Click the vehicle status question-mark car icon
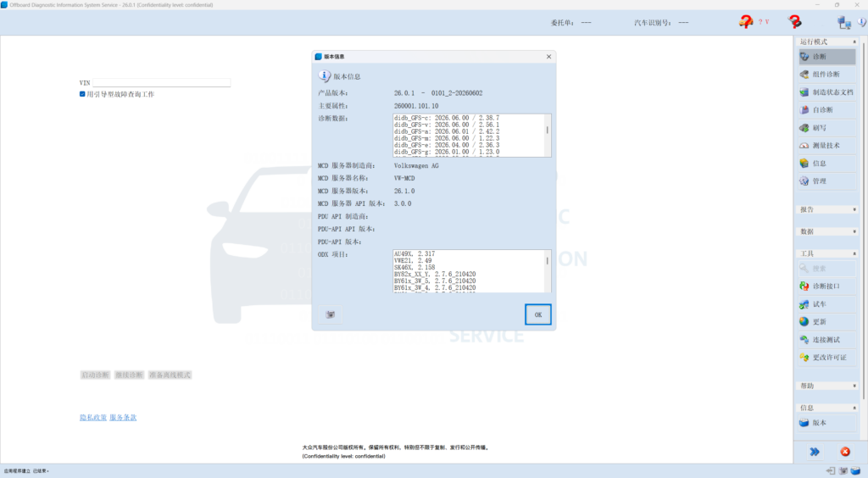 (x=746, y=21)
